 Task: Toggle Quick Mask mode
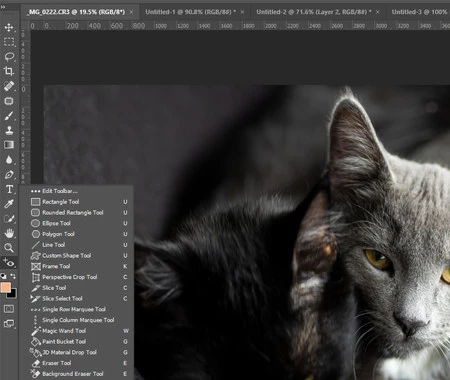pyautogui.click(x=9, y=309)
